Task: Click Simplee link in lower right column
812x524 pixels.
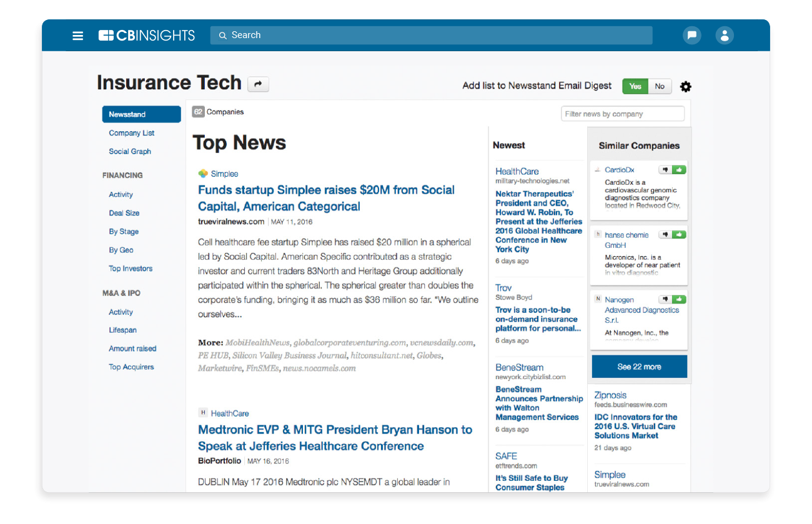Action: (x=610, y=475)
